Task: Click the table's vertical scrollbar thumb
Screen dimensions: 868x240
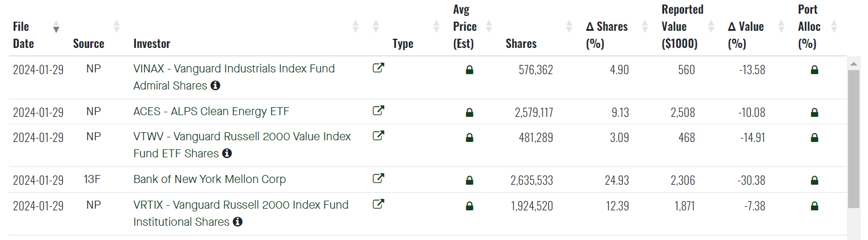Action: (x=853, y=139)
